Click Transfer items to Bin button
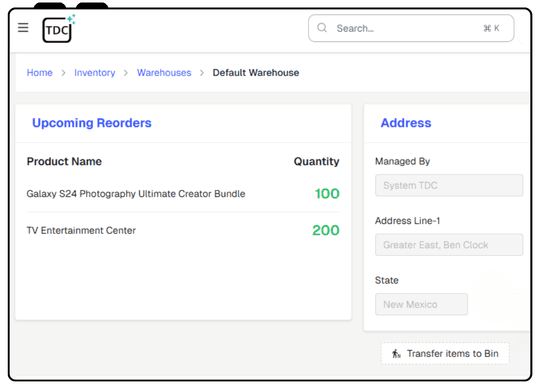Image resolution: width=540 pixels, height=384 pixels. coord(445,354)
